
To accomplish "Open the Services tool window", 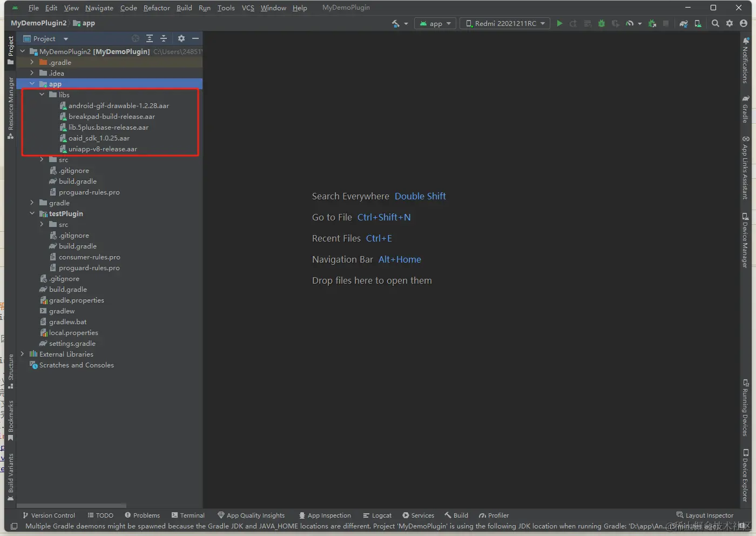I will click(418, 515).
